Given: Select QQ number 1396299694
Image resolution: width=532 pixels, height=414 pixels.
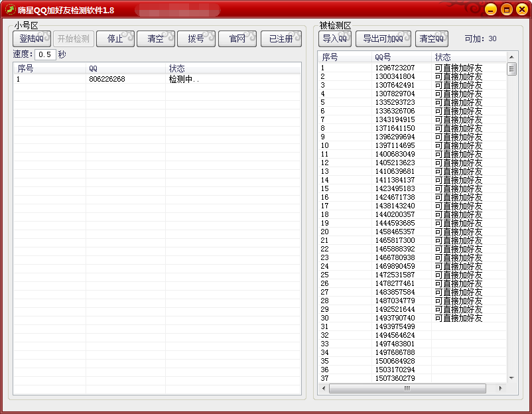Looking at the screenshot, I should click(x=395, y=137).
